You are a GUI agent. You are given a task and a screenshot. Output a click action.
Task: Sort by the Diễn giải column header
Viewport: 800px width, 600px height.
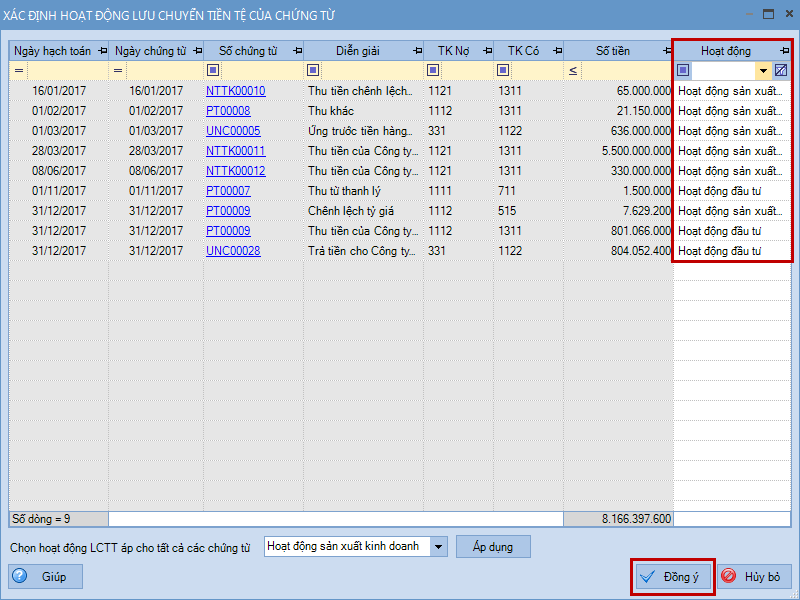pos(359,51)
